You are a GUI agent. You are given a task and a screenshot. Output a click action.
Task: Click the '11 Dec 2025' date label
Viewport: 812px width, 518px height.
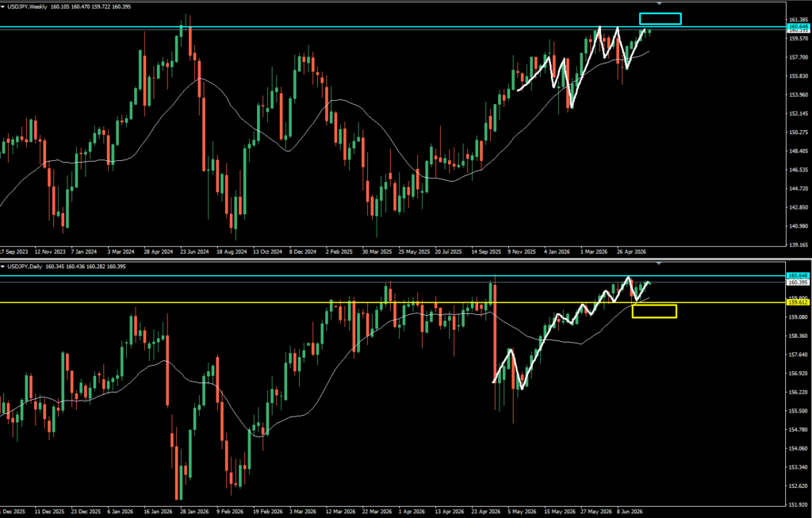[50, 512]
